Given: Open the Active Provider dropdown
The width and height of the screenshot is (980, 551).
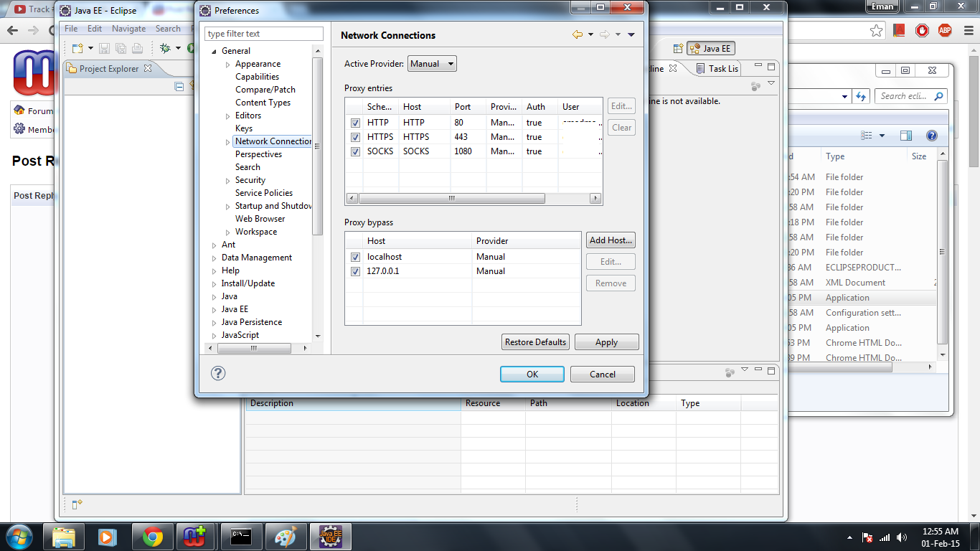Looking at the screenshot, I should click(x=432, y=64).
